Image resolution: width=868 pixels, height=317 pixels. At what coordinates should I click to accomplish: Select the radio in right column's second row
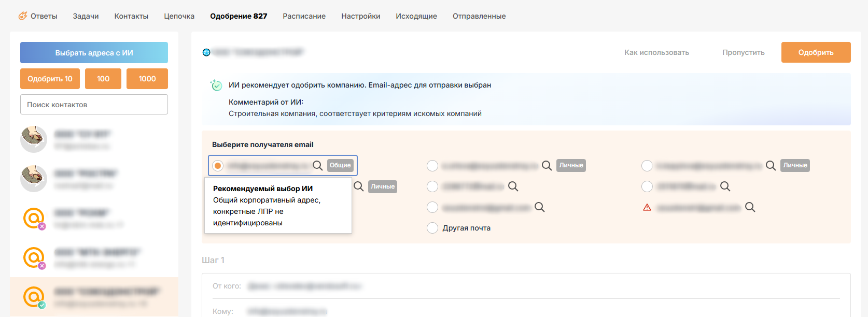tap(647, 186)
